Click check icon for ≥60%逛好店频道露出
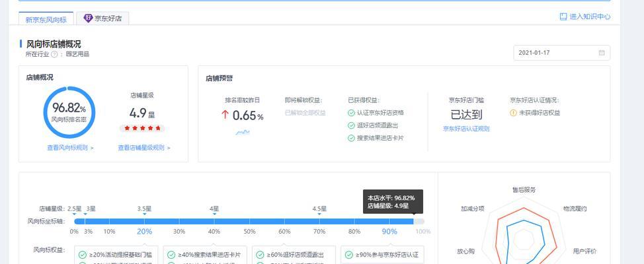Screen dimensions: 644x264 [260, 255]
